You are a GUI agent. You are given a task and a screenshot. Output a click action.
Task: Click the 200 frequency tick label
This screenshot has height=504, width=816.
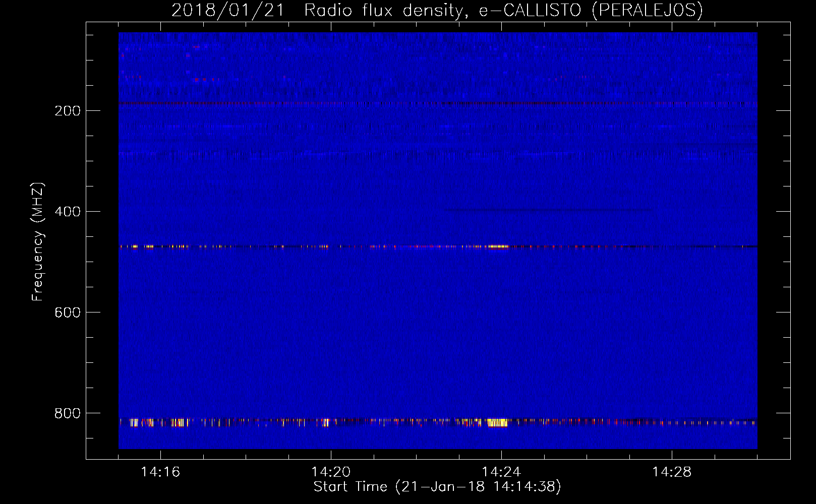(x=68, y=111)
